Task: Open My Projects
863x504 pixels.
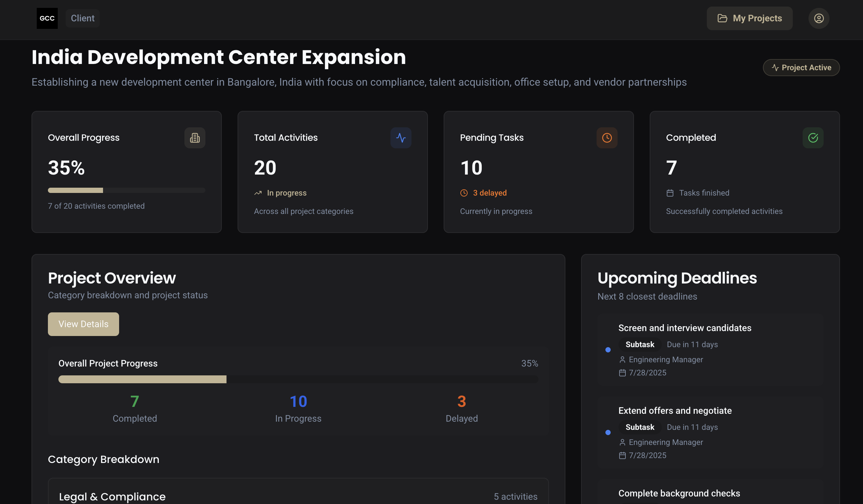Action: 749,18
